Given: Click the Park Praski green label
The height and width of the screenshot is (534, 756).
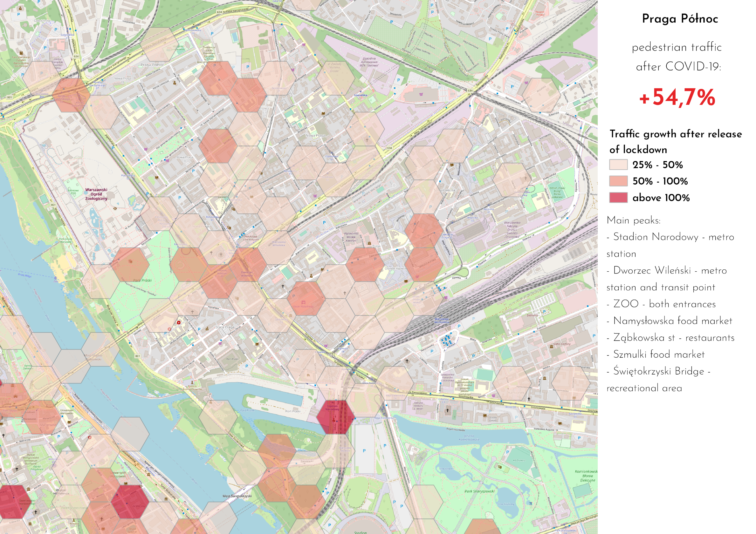Looking at the screenshot, I should click(x=142, y=280).
